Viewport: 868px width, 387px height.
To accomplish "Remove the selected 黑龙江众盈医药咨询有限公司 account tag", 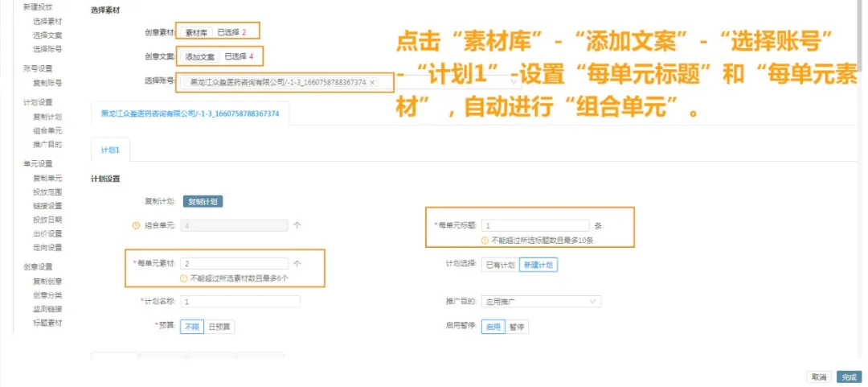I will tap(373, 82).
